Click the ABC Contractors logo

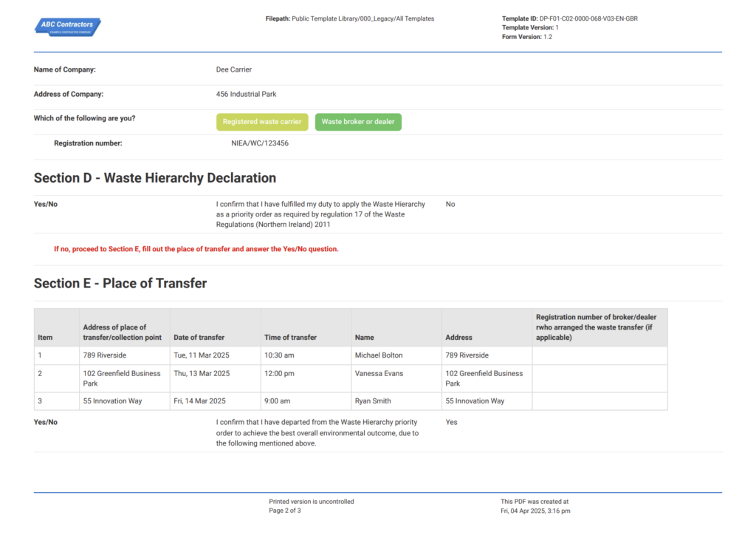(68, 27)
